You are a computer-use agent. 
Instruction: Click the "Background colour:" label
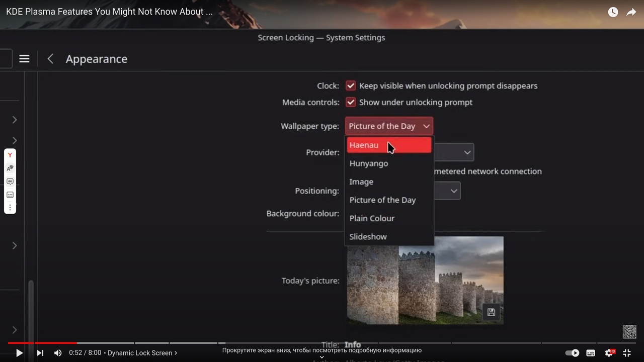click(303, 214)
